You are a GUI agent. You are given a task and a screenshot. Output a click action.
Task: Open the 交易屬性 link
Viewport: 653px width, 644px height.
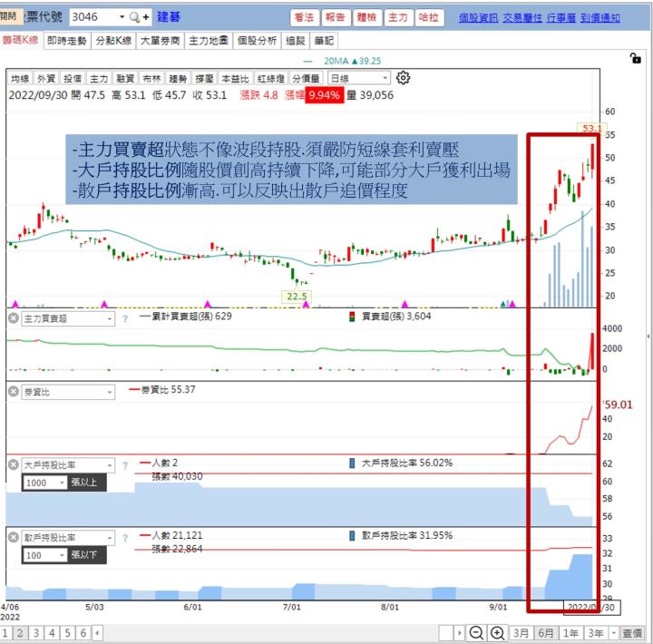click(522, 18)
